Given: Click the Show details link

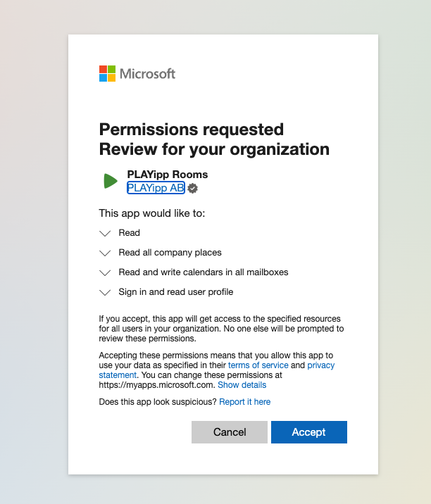Looking at the screenshot, I should [x=242, y=385].
